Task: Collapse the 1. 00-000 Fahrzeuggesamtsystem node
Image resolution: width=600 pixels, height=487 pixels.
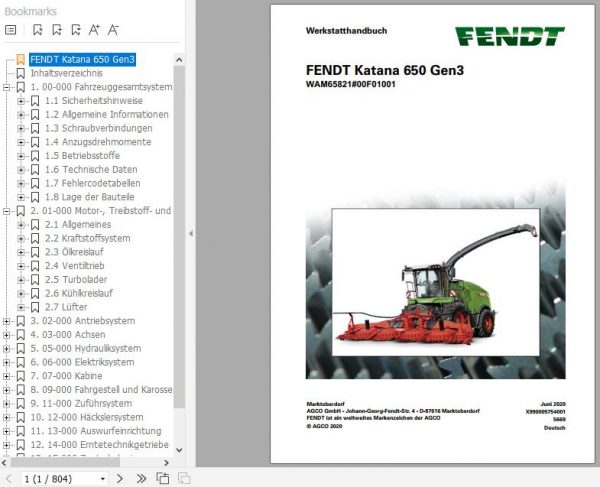Action: [7, 87]
